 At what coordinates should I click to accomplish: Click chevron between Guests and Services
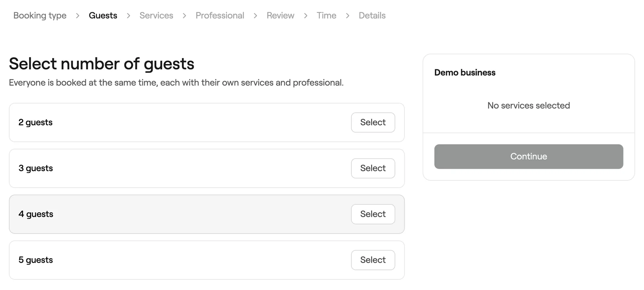pos(128,16)
